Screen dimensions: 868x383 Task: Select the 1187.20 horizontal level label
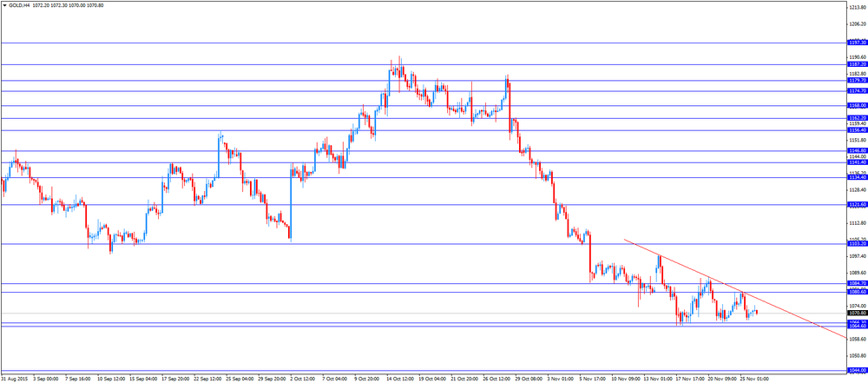pos(858,64)
